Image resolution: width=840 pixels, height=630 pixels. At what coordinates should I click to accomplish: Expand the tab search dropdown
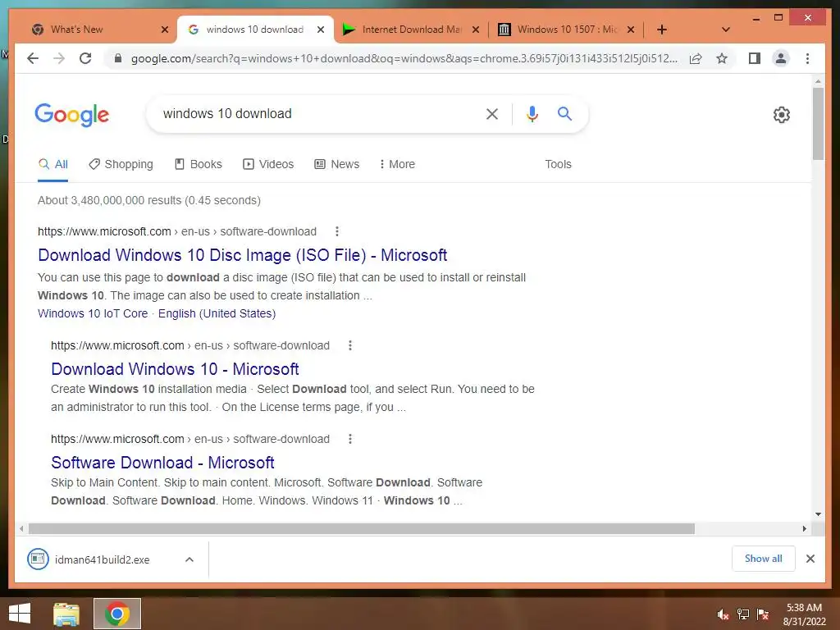click(726, 30)
